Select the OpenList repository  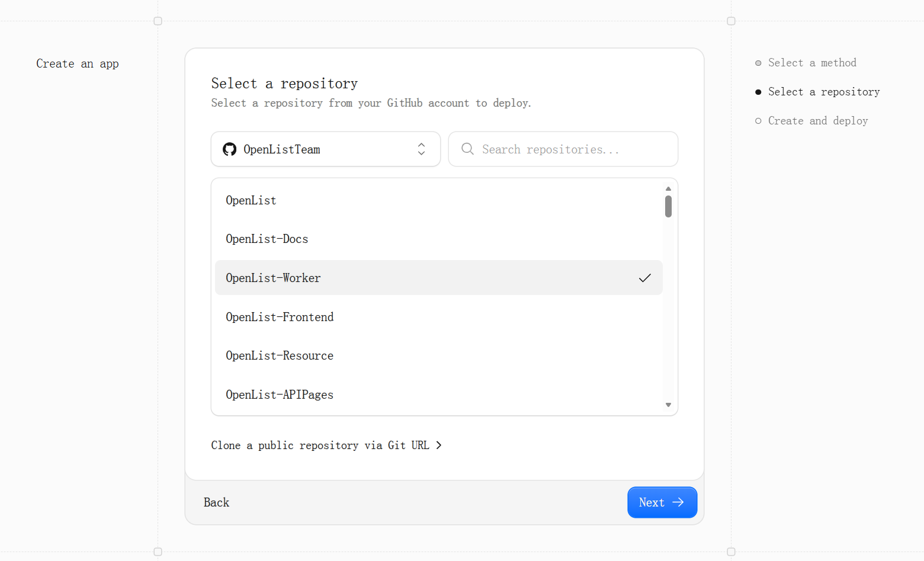(438, 200)
